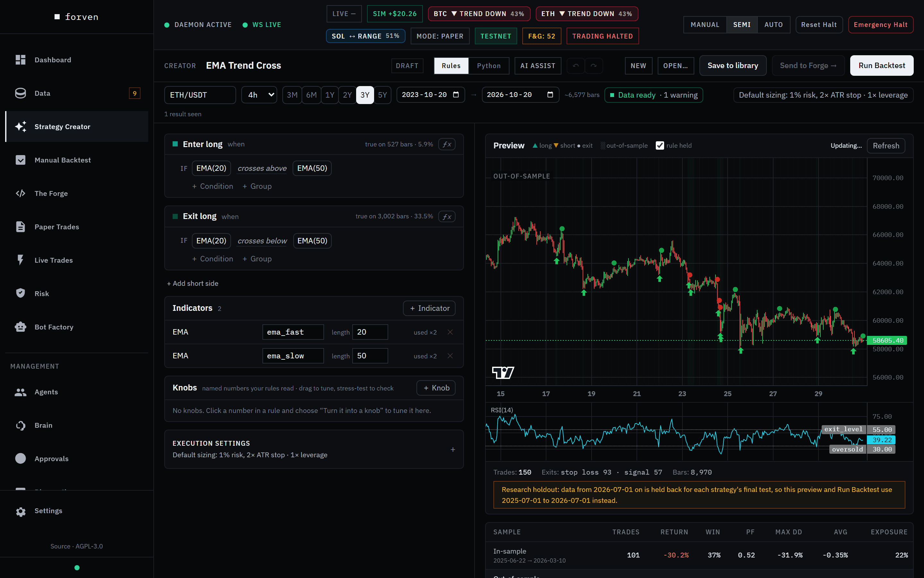Open the AI ASSIST tab
The height and width of the screenshot is (578, 924).
click(538, 66)
